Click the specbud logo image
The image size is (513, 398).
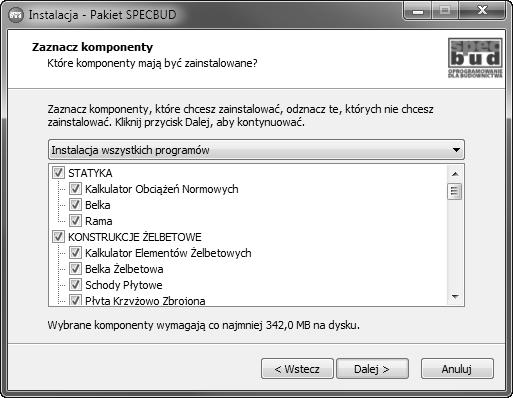pos(475,58)
